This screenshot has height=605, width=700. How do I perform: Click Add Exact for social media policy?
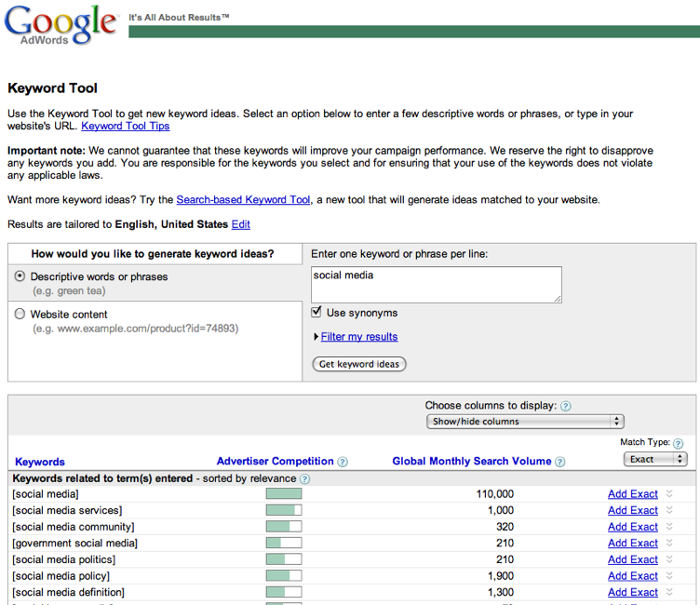(633, 576)
